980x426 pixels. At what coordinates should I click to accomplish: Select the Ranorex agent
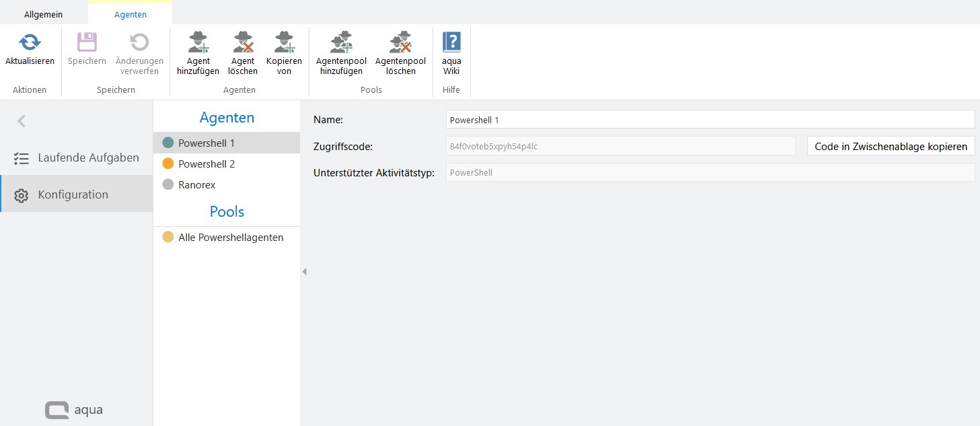196,184
